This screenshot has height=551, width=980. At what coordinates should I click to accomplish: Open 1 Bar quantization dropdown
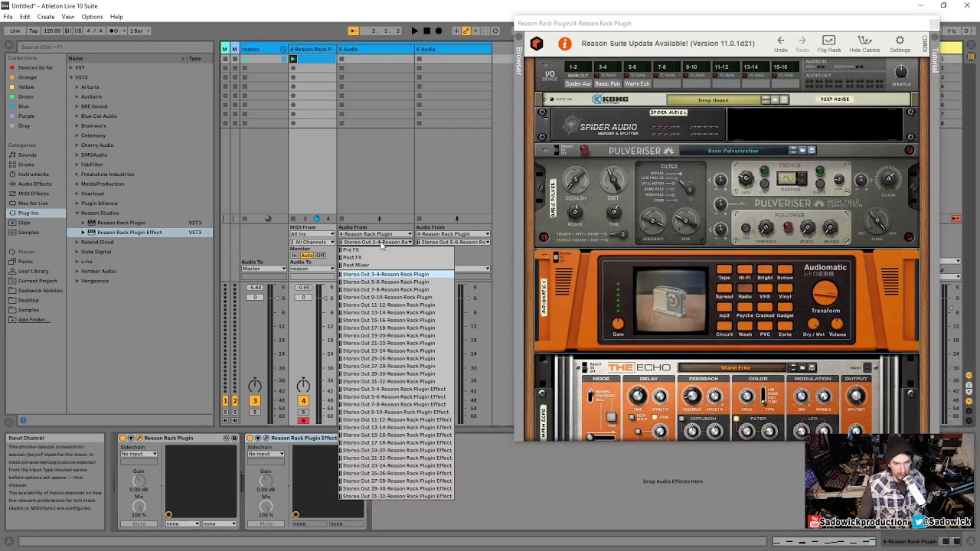[139, 31]
